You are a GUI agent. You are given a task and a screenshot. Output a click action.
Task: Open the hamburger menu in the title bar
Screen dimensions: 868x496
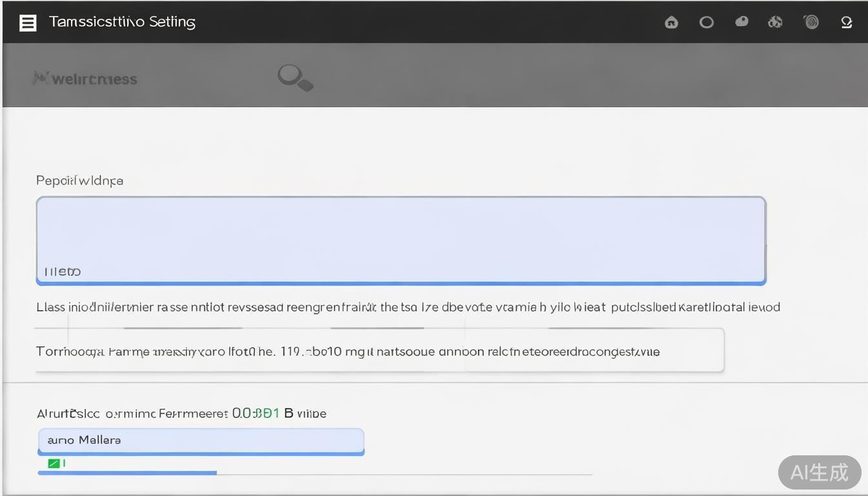click(28, 23)
